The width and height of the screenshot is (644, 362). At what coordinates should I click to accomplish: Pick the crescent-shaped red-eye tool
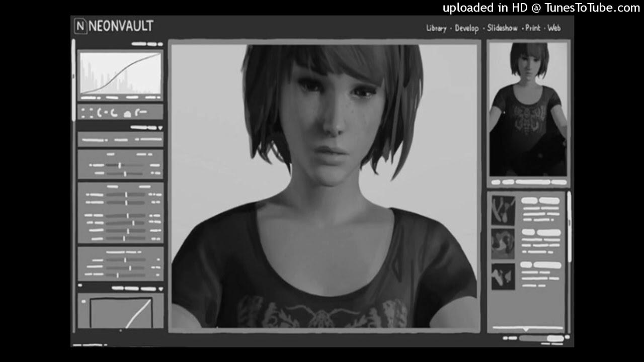pyautogui.click(x=114, y=113)
